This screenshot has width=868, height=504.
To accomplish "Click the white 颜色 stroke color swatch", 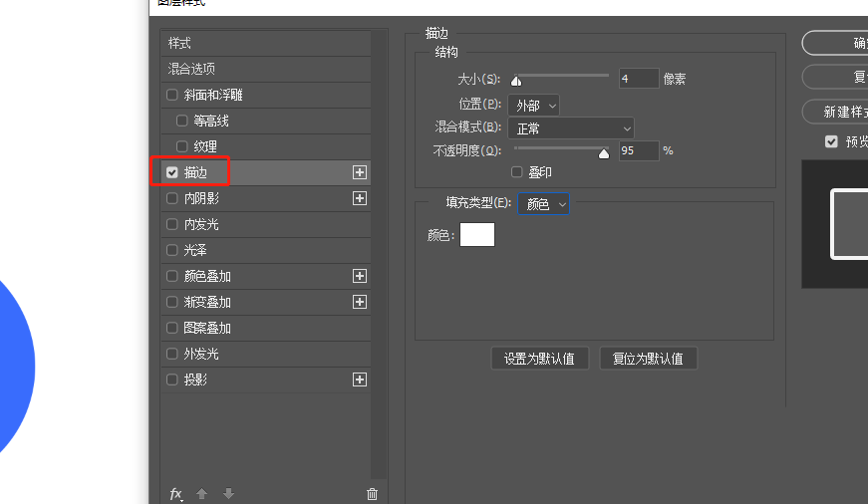I will click(x=477, y=235).
